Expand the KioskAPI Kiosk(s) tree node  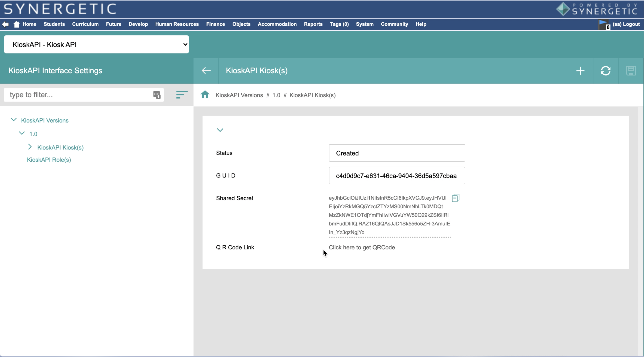[30, 147]
